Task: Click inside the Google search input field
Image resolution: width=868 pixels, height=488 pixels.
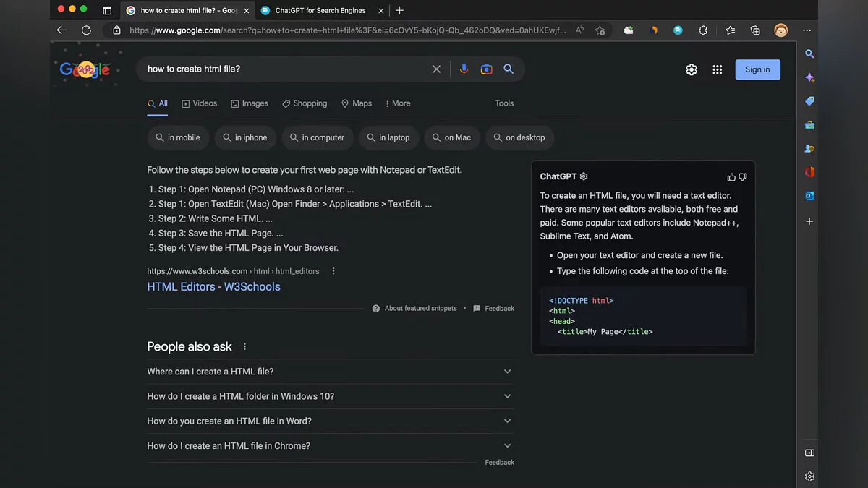Action: point(282,69)
